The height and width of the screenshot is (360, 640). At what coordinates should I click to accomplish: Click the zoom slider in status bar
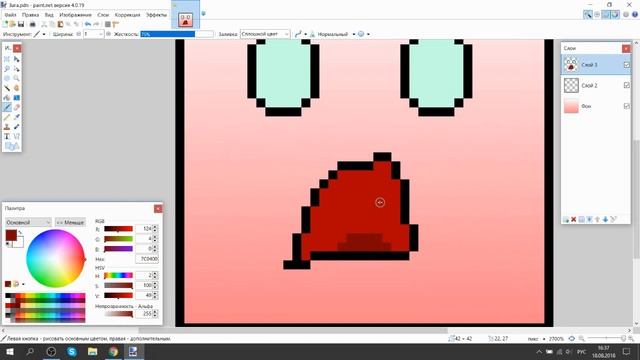tap(607, 339)
